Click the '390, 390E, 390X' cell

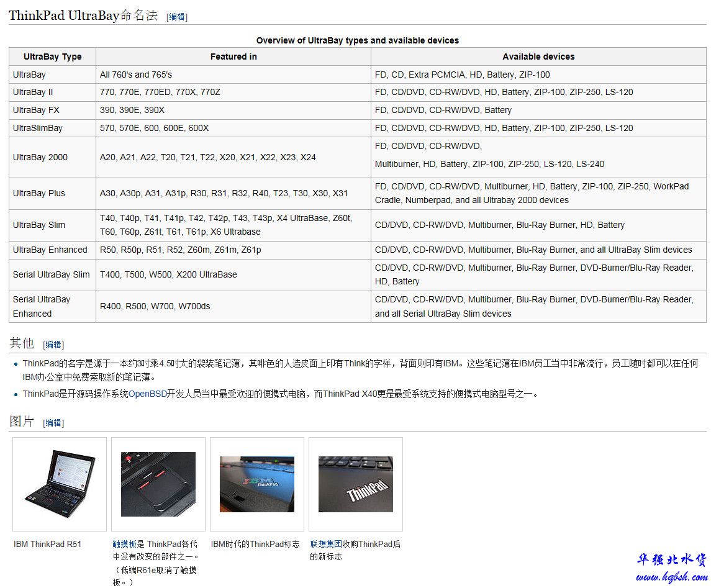233,110
